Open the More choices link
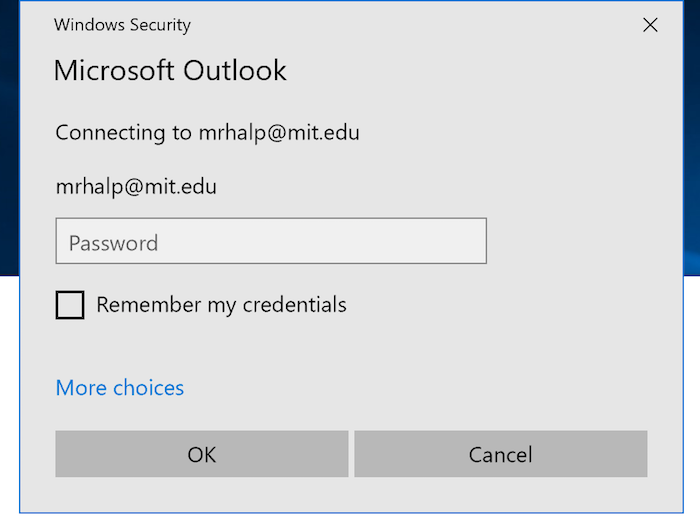Image resolution: width=700 pixels, height=521 pixels. (x=120, y=388)
